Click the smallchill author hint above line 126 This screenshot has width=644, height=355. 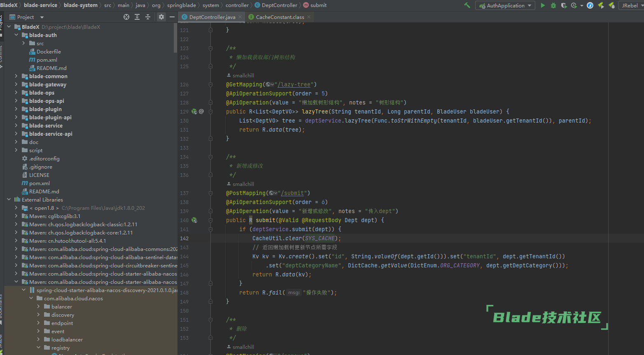[240, 76]
